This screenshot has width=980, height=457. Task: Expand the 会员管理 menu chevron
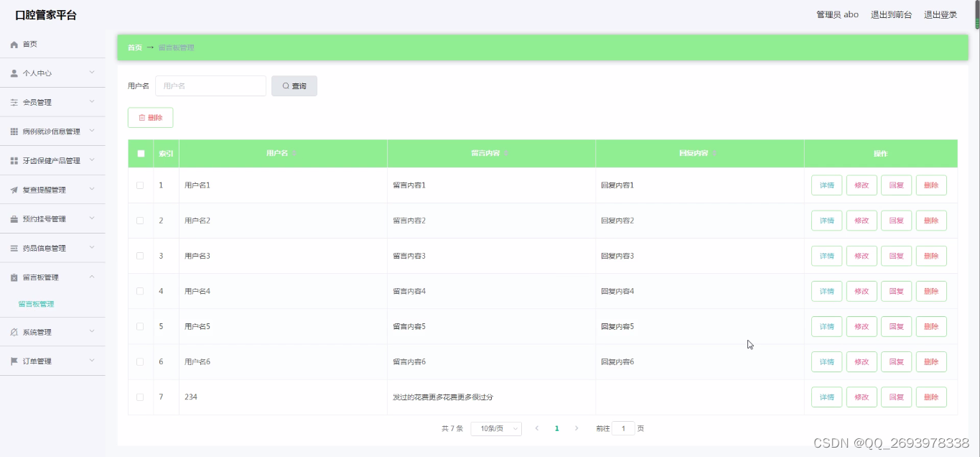click(x=92, y=102)
